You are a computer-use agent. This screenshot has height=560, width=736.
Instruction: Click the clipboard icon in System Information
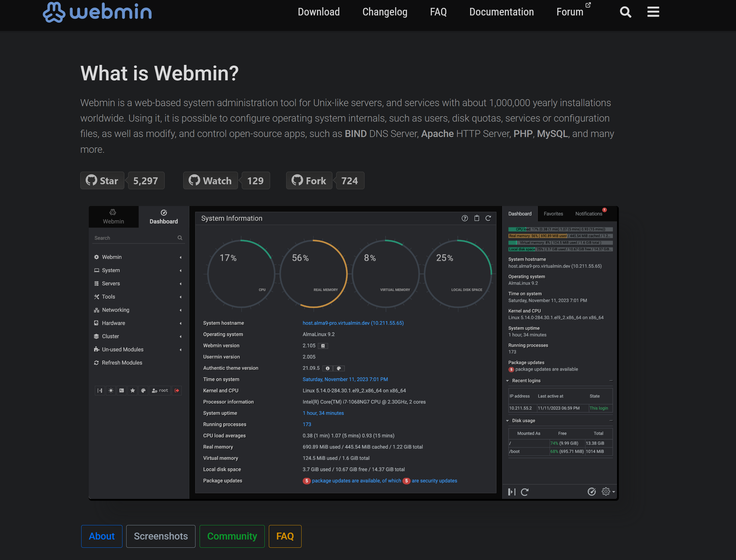pyautogui.click(x=477, y=218)
